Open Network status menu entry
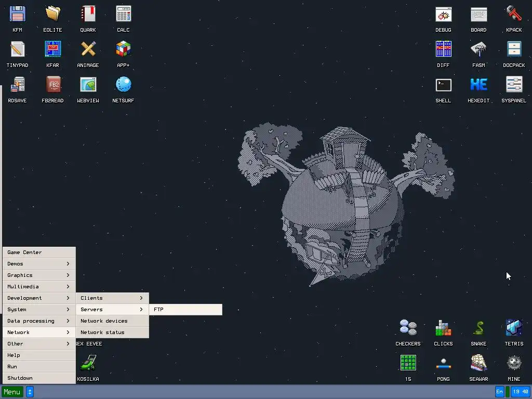Image resolution: width=532 pixels, height=399 pixels. pos(112,332)
